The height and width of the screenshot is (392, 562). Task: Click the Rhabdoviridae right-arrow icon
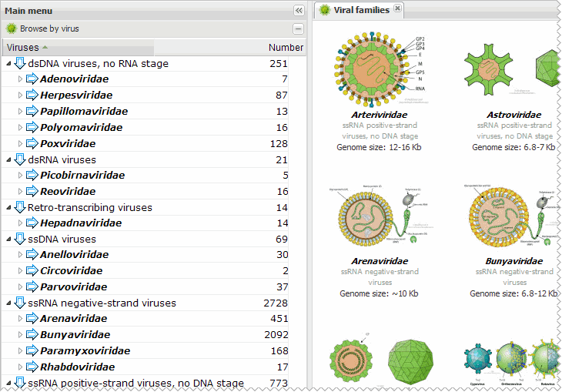click(32, 366)
